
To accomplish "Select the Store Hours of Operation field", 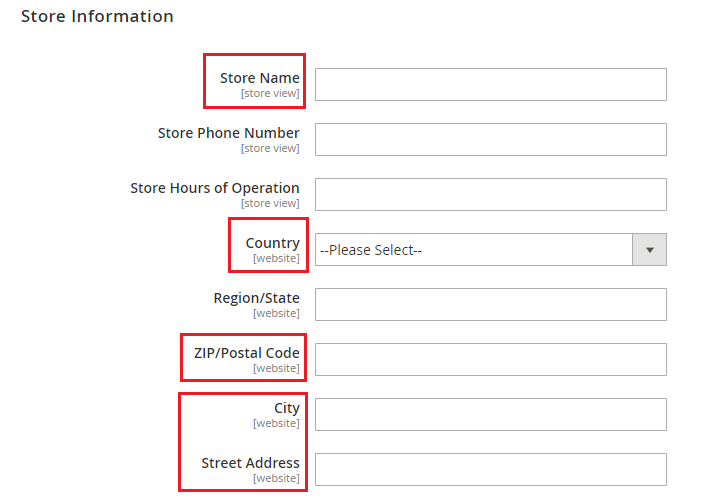I will 490,195.
